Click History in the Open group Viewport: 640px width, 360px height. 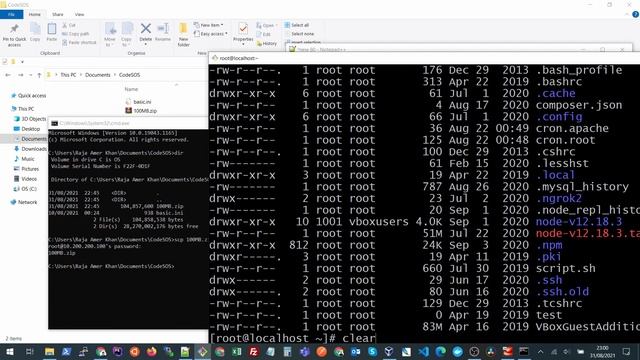coord(267,43)
